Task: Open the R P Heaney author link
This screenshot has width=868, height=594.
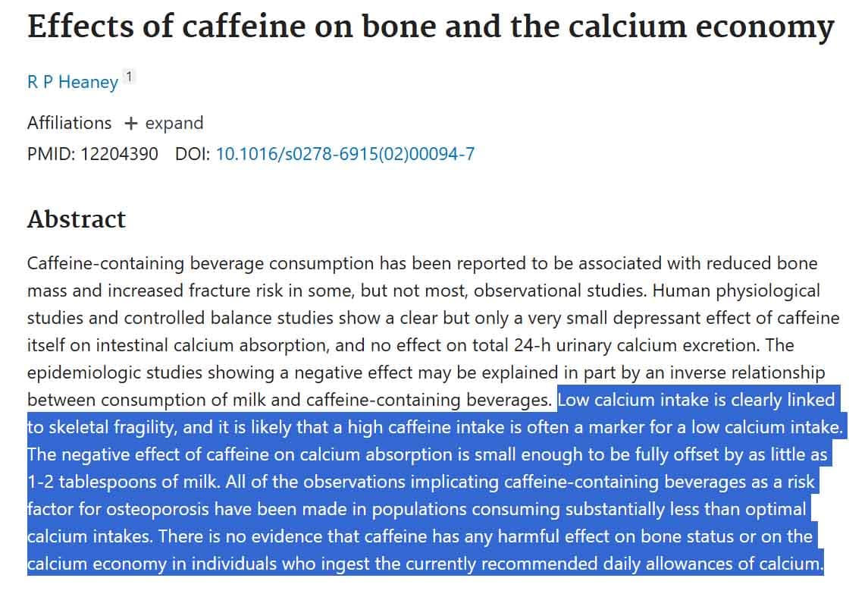Action: pyautogui.click(x=72, y=82)
